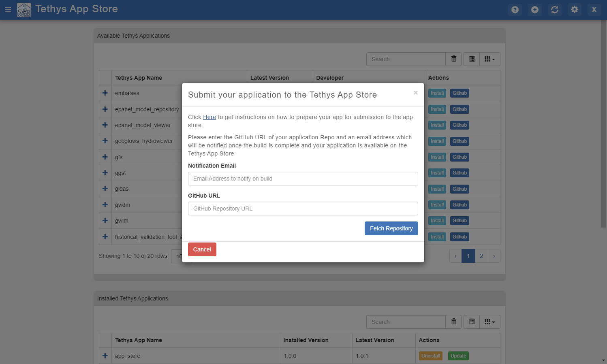
Task: Expand the epanet_model_repository row details
Action: tap(105, 109)
